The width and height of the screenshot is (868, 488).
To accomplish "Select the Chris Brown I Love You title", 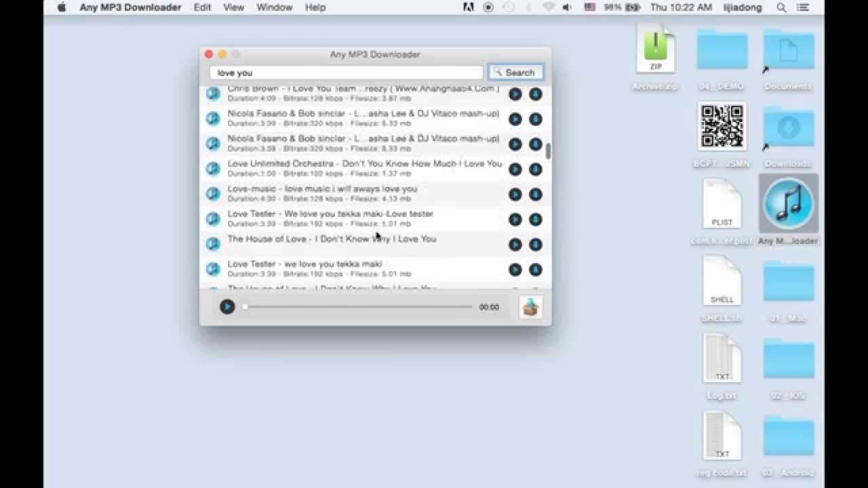I will pyautogui.click(x=363, y=89).
